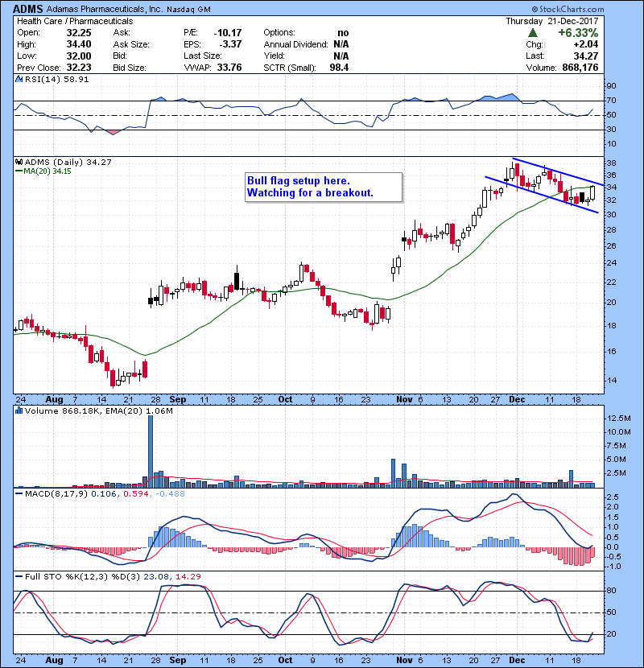Select the High value 34.40

click(x=79, y=44)
